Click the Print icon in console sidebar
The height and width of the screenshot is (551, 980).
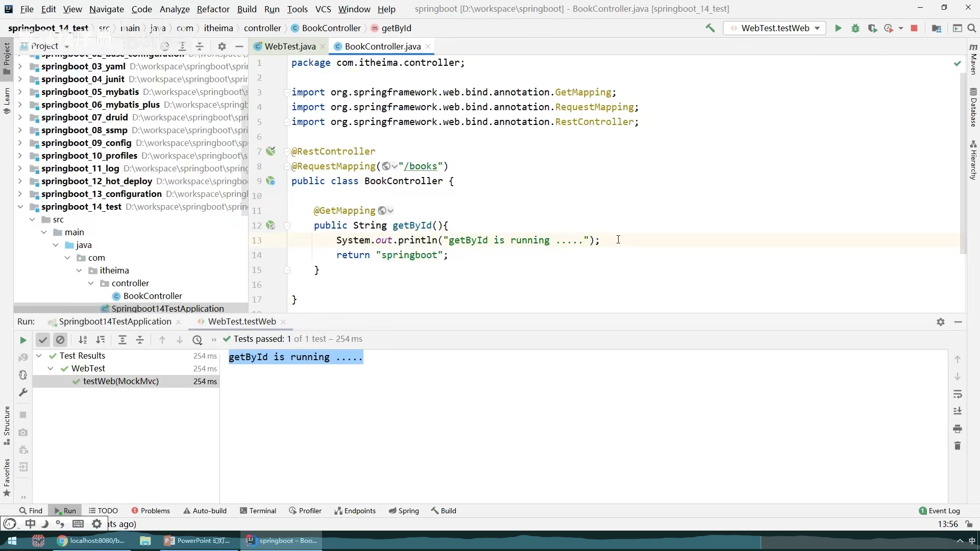click(x=957, y=429)
